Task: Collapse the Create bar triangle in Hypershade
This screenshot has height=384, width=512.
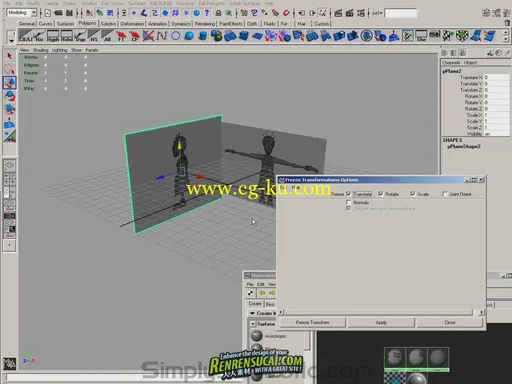Action: [252, 313]
